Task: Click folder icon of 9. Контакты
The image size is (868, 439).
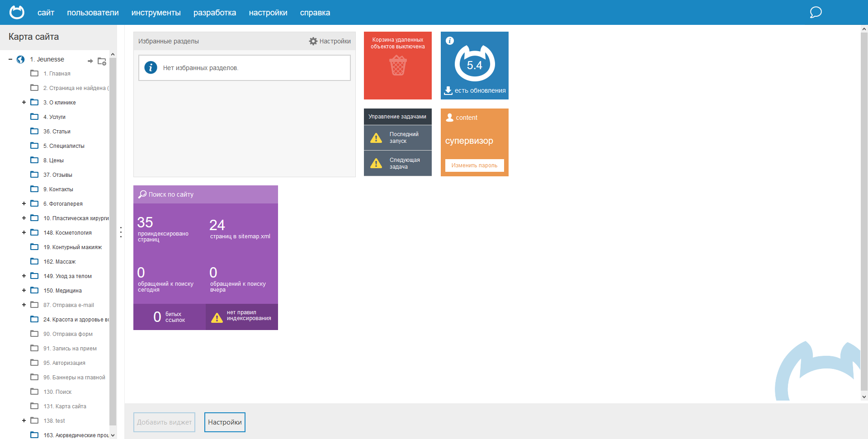Action: [34, 189]
